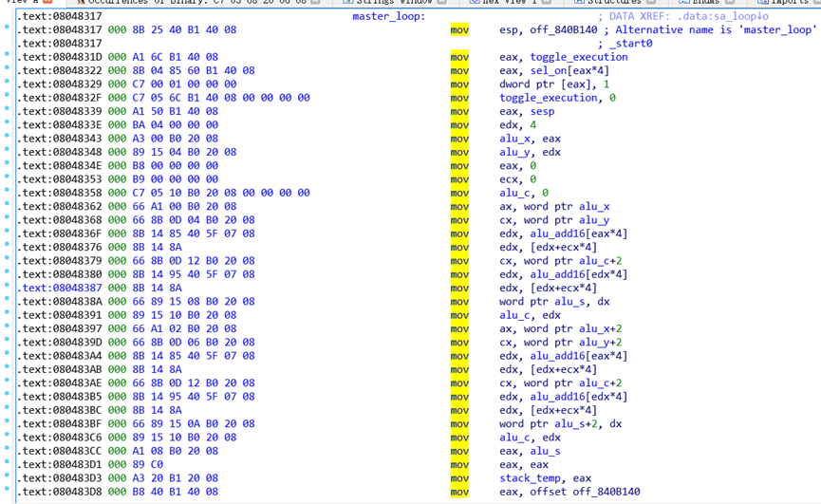
Task: Select the master_loop: label
Action: 389,16
